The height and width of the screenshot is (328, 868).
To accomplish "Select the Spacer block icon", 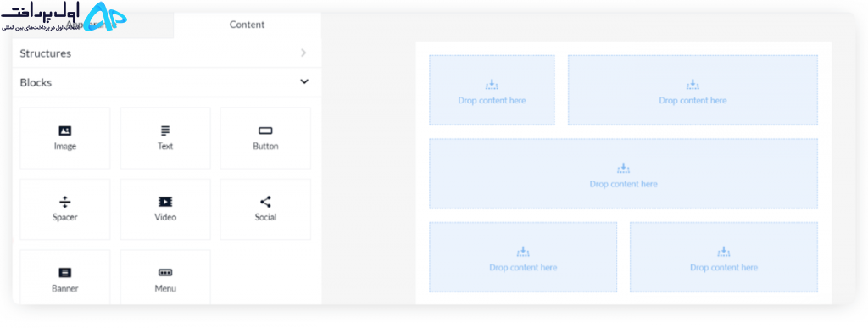I will (x=64, y=202).
